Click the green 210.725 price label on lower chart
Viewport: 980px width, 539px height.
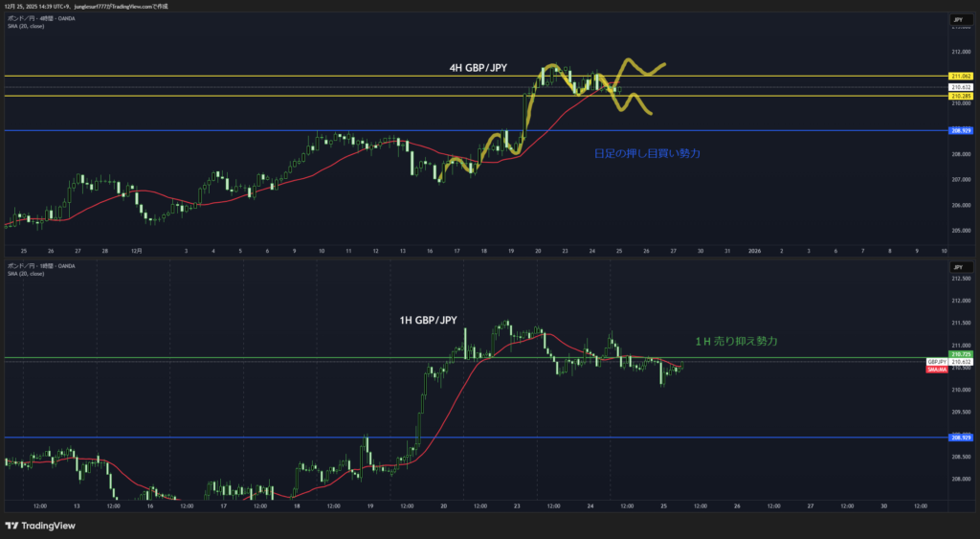coord(960,354)
